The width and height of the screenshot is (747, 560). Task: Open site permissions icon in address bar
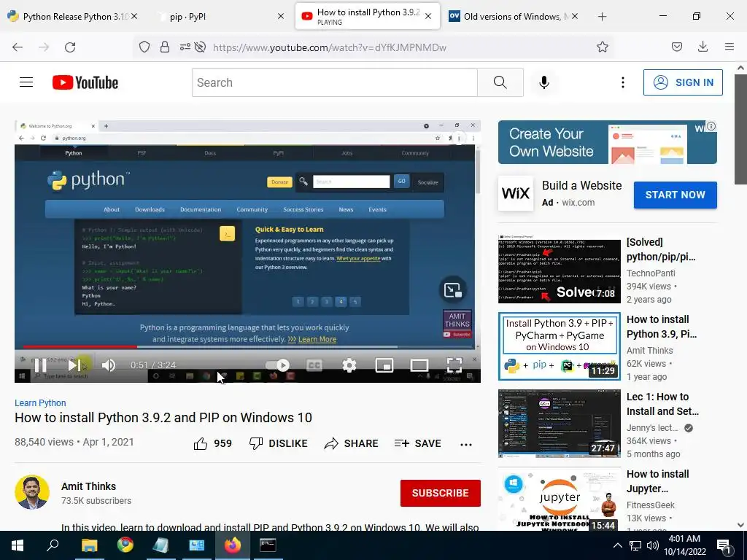[185, 47]
